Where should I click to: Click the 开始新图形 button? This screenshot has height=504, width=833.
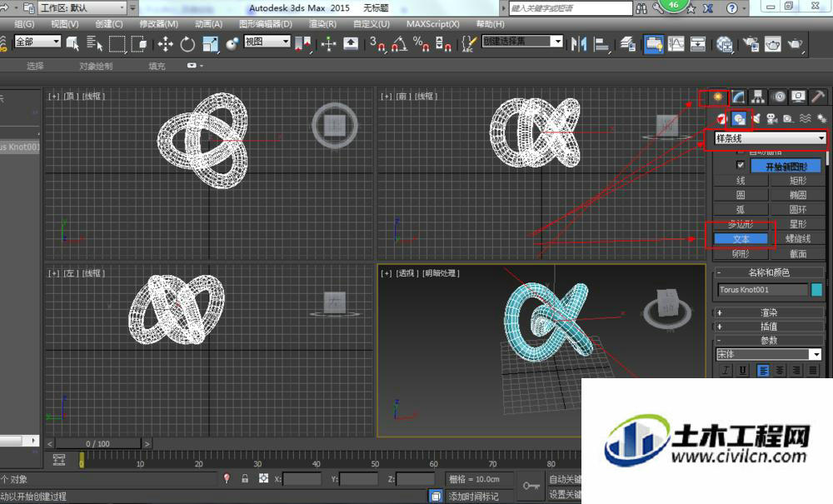pyautogui.click(x=786, y=167)
